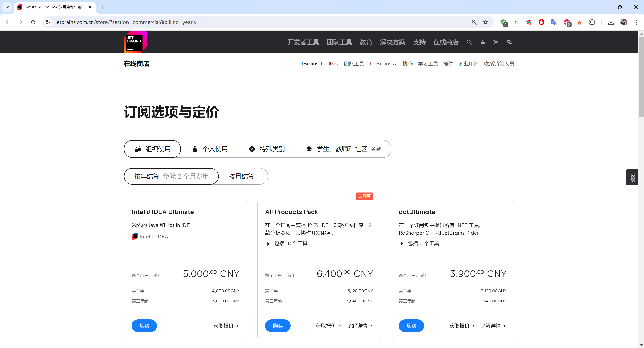Open the shopping cart icon
The image size is (644, 348).
click(x=496, y=42)
